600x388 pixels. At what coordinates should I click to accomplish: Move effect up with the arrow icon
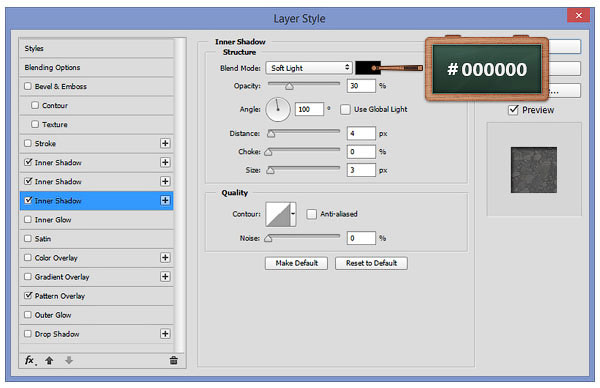click(49, 360)
